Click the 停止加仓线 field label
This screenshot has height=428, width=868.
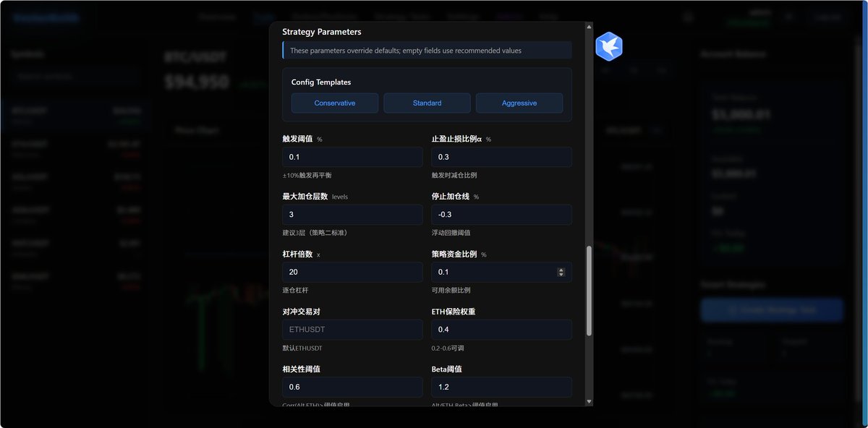pos(451,196)
